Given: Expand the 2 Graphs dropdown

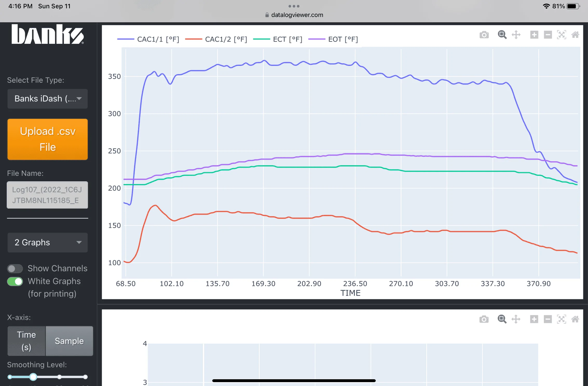Looking at the screenshot, I should coord(48,242).
